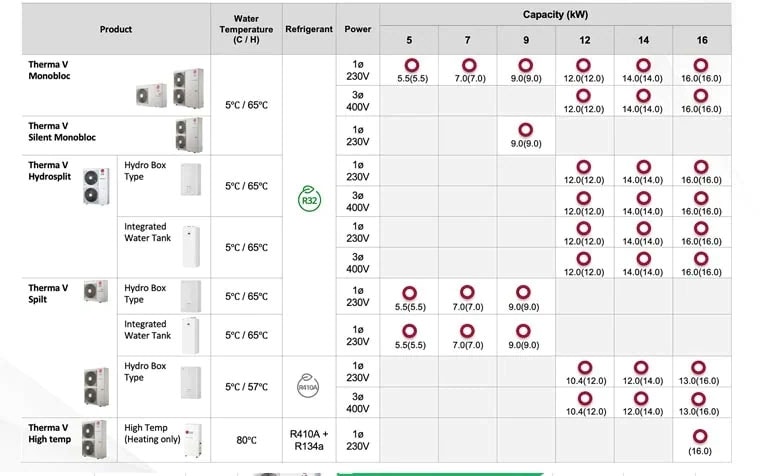This screenshot has width=768, height=476.
Task: Click the grey R410A refrigerant badge
Action: (x=309, y=386)
